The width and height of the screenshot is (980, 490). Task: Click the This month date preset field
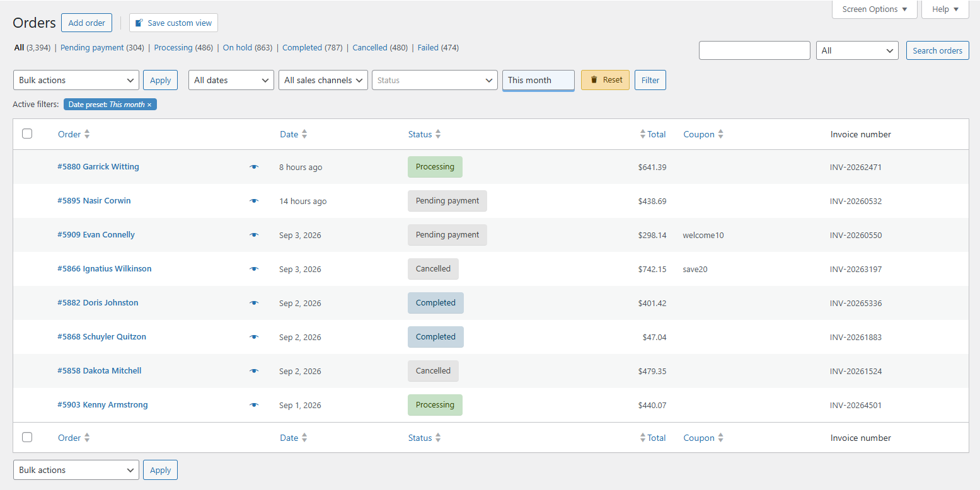pos(538,80)
